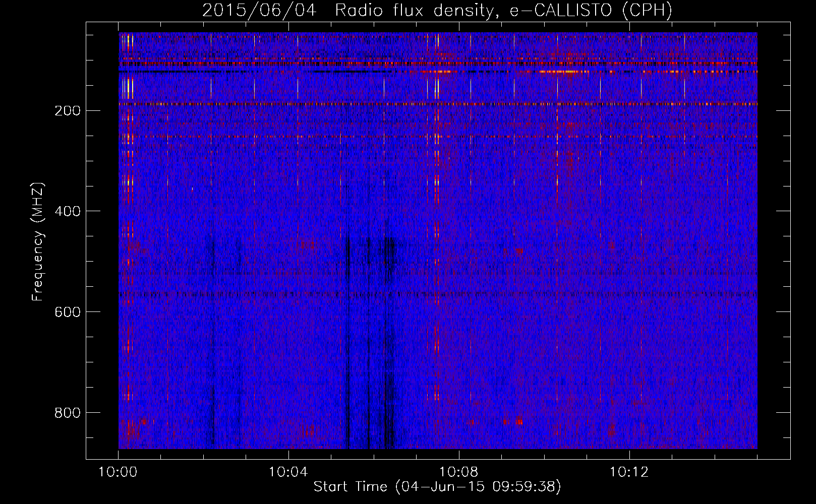Click the 'Frequency (MHZ)' axis label
The image size is (816, 504).
(38, 242)
